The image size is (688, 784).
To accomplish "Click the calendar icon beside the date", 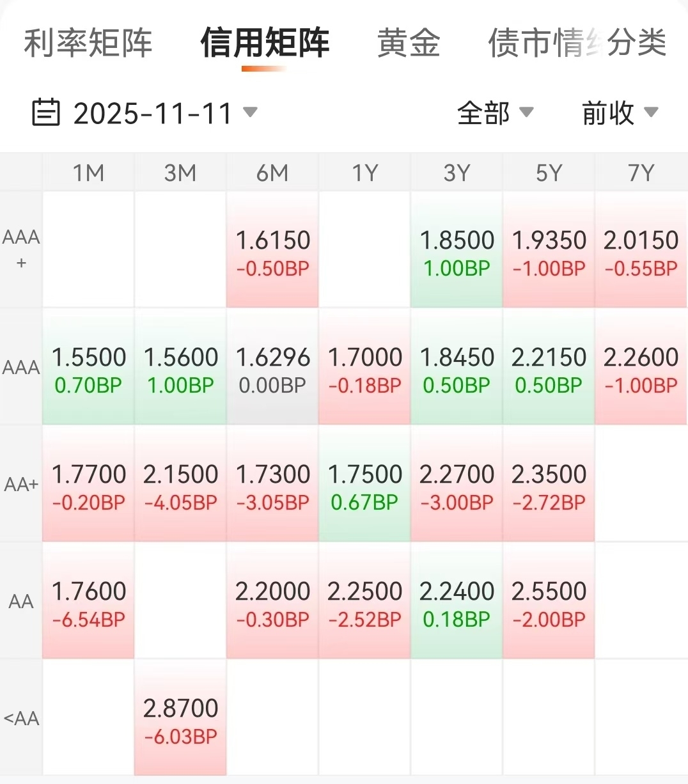I will pos(45,113).
